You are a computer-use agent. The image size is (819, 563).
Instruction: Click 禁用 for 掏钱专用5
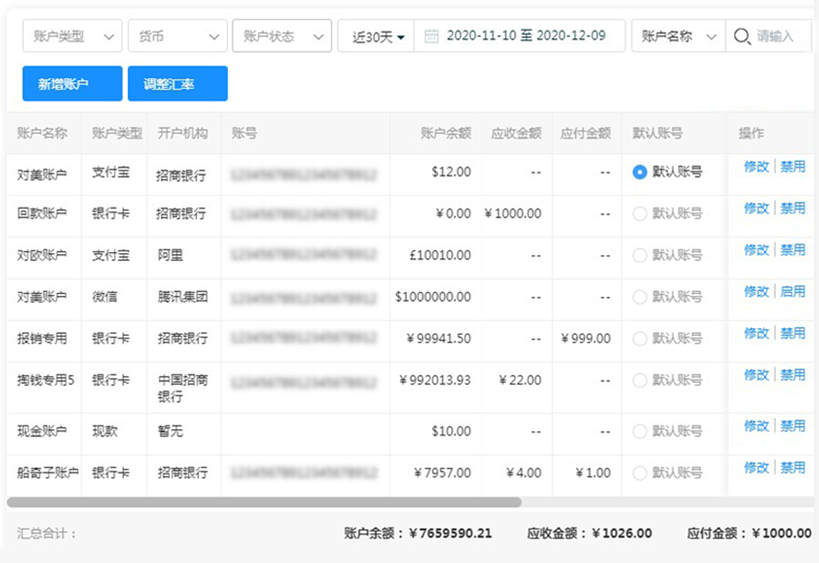tap(792, 375)
